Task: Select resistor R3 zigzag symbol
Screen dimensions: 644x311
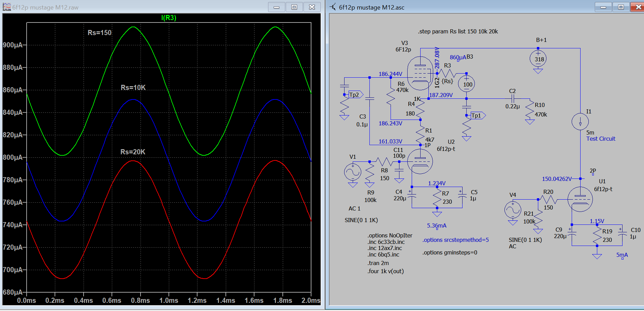Action: point(447,73)
